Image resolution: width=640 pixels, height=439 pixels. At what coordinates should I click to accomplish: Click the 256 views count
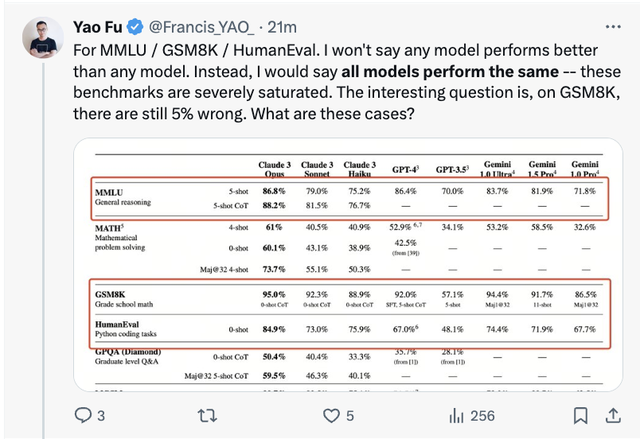pyautogui.click(x=483, y=414)
